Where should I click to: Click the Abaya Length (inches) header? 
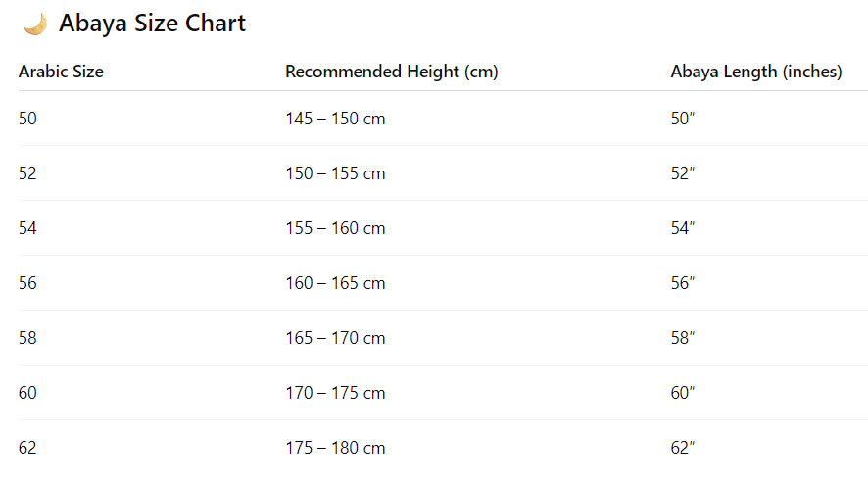[x=755, y=72]
